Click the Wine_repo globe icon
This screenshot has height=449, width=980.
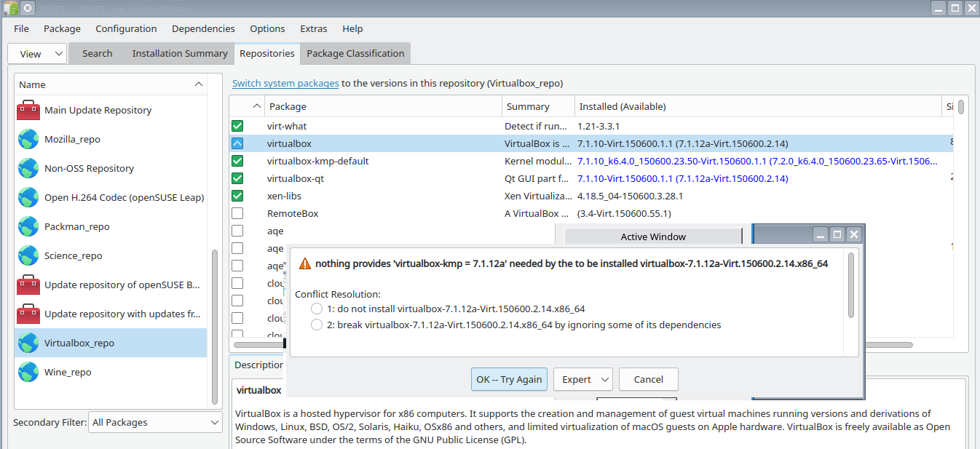(28, 372)
